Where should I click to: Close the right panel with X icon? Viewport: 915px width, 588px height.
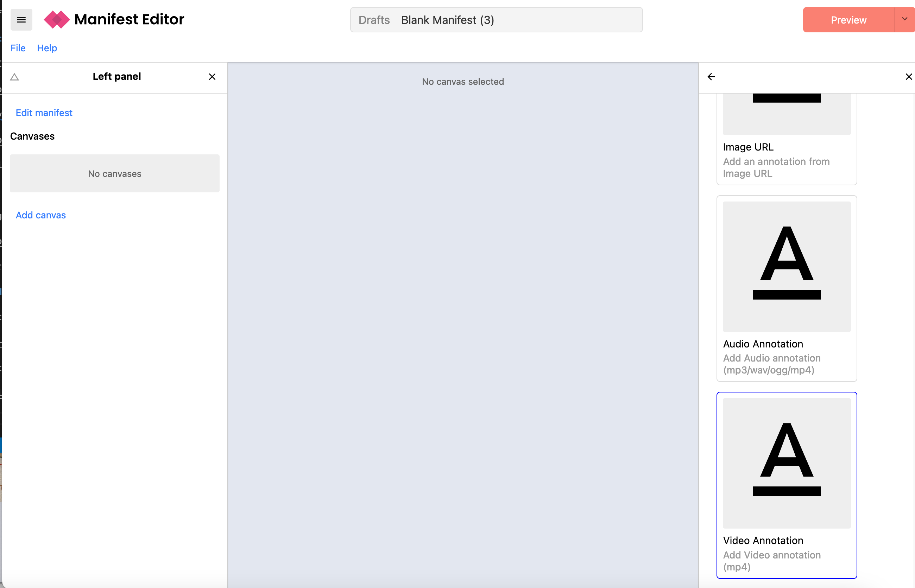(x=909, y=76)
